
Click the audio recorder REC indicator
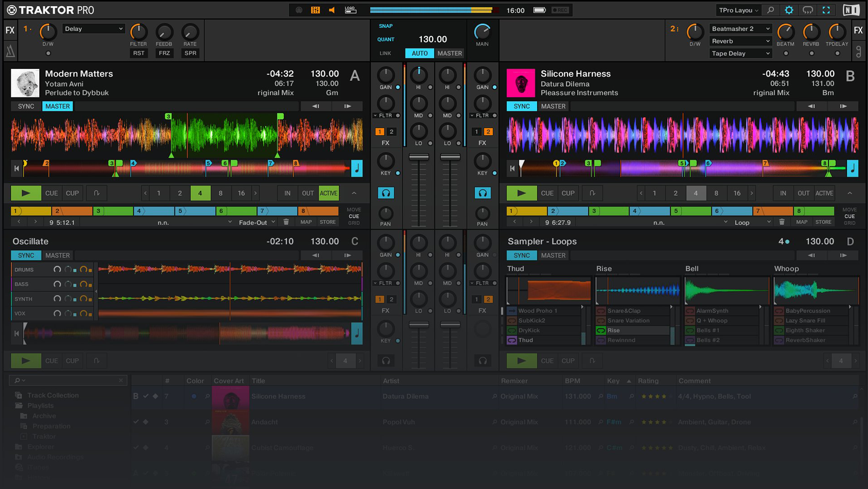pos(560,10)
